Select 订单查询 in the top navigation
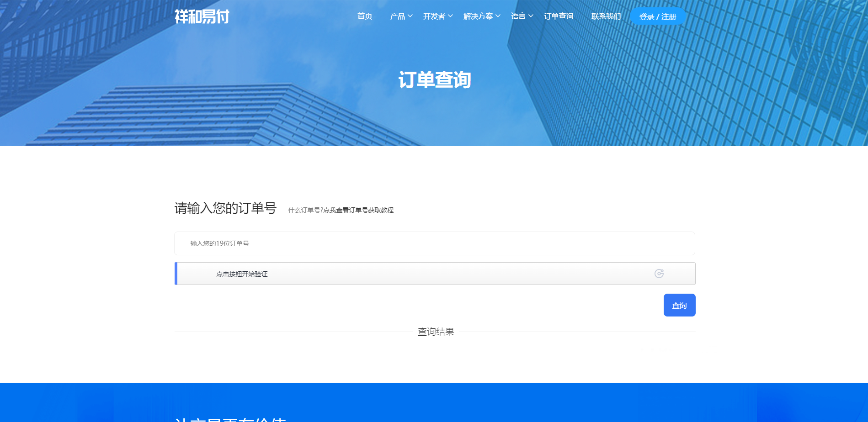The height and width of the screenshot is (422, 868). (x=558, y=16)
